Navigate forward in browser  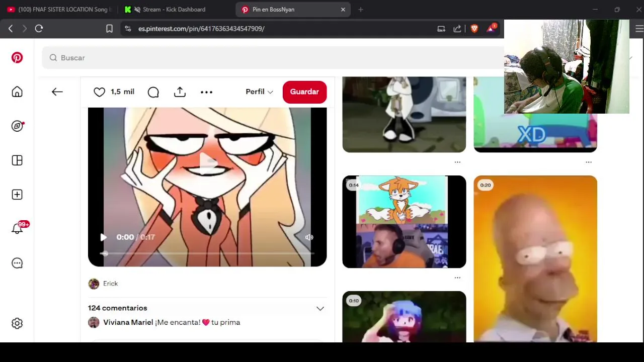24,29
